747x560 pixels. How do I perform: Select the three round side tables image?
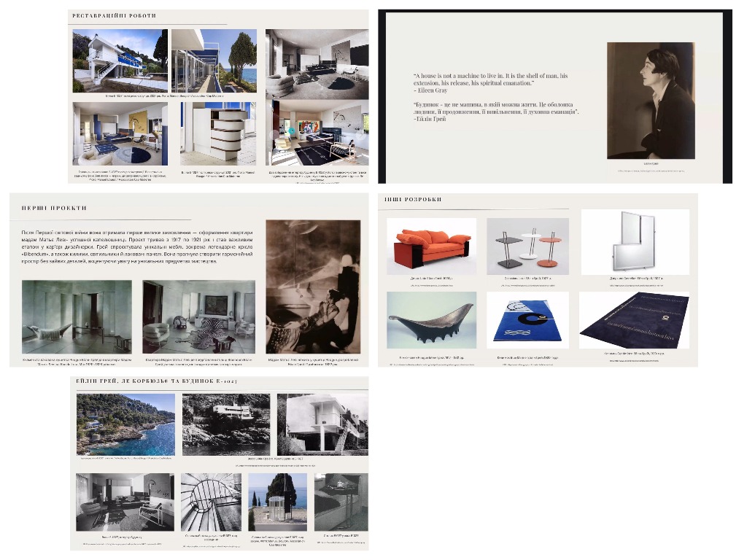527,246
